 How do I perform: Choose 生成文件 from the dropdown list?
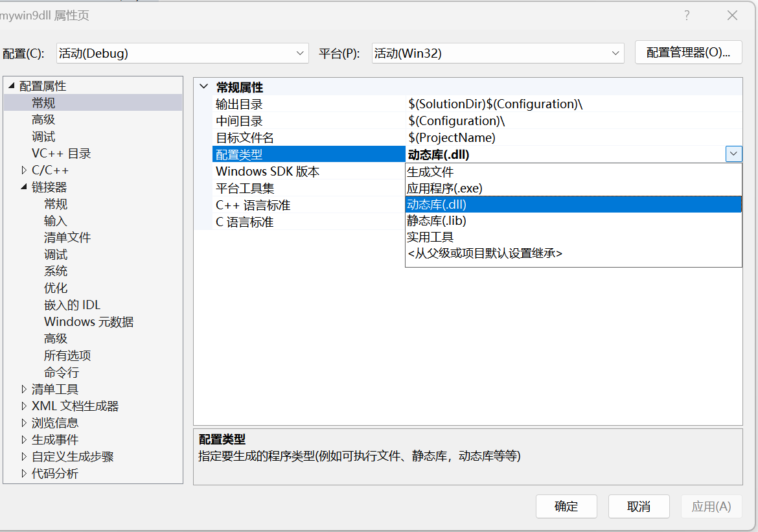coord(573,172)
